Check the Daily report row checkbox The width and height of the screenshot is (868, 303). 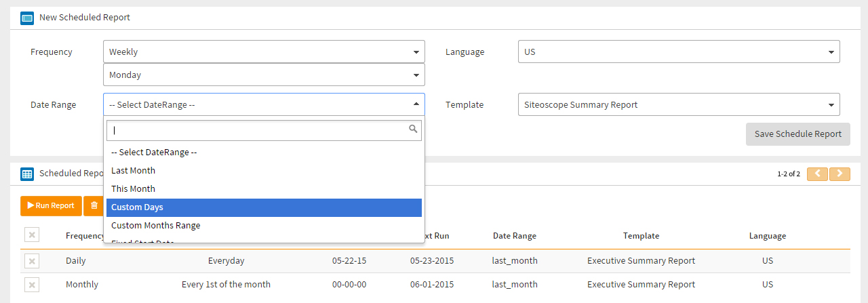(32, 261)
